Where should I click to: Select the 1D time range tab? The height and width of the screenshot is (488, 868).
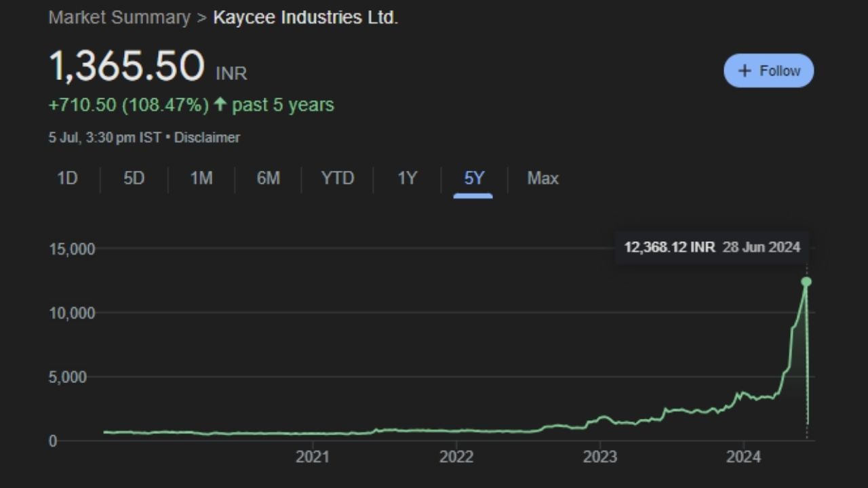[67, 178]
